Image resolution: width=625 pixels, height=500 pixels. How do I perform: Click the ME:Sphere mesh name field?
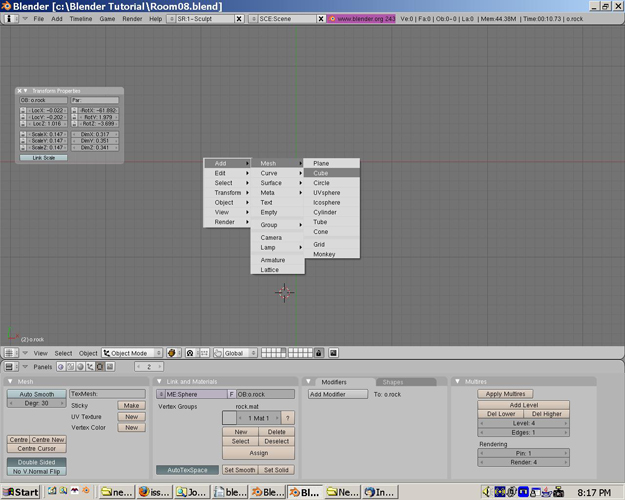point(195,394)
